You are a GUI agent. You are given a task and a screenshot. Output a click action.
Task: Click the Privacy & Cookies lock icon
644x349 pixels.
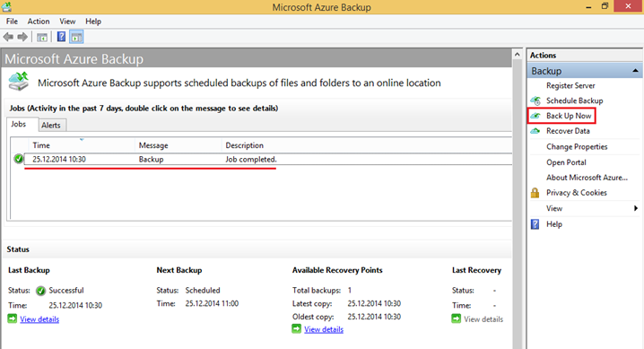tap(535, 193)
